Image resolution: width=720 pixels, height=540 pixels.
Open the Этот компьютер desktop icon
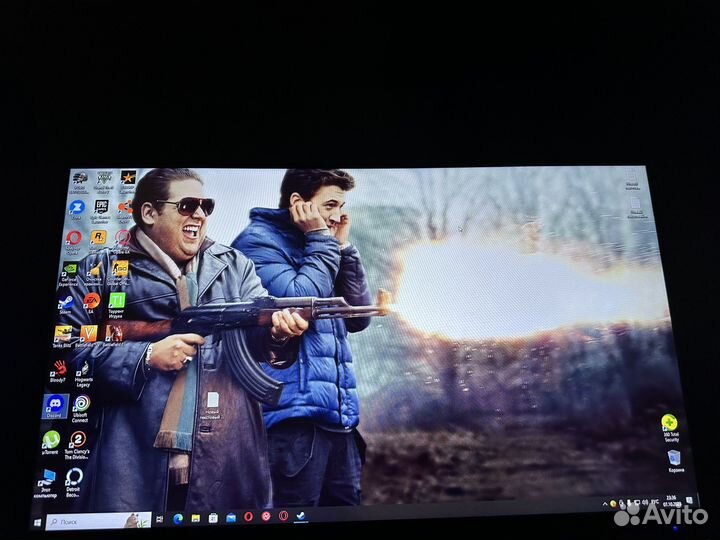click(46, 483)
